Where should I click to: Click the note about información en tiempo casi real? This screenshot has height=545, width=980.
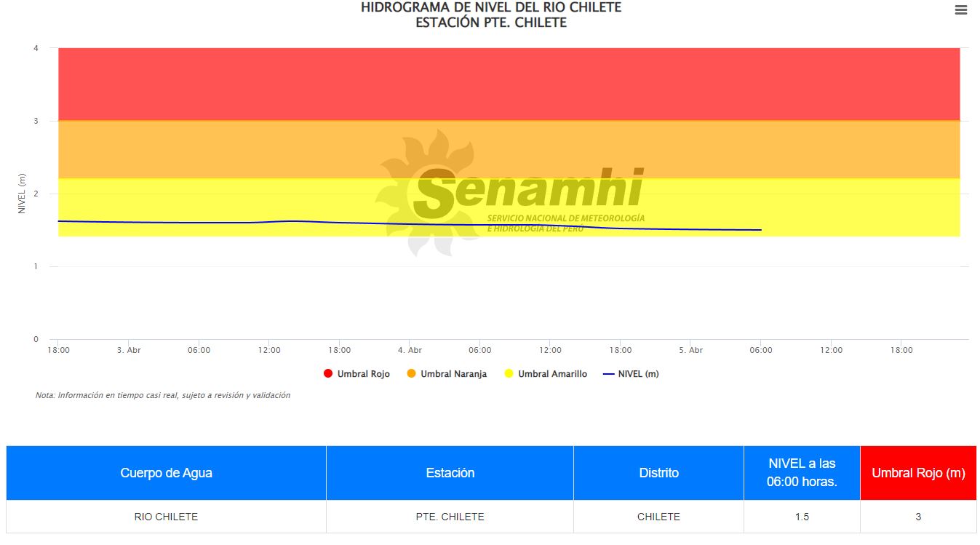[x=163, y=395]
